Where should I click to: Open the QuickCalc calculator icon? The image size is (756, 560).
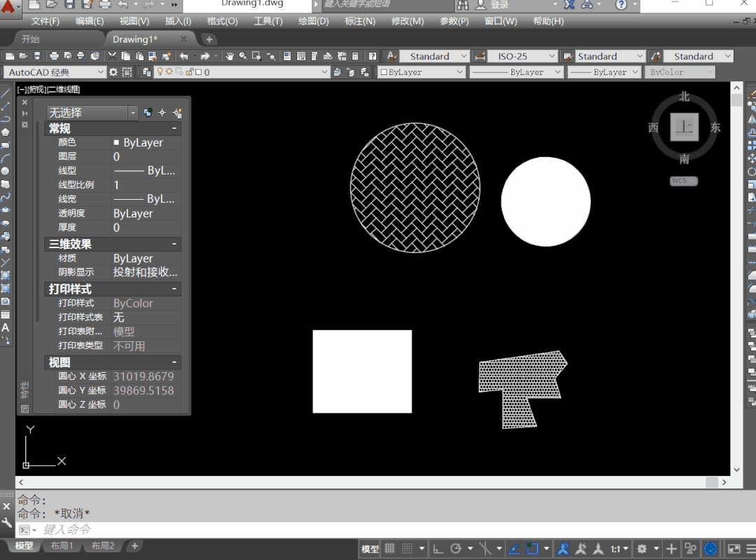point(355,57)
